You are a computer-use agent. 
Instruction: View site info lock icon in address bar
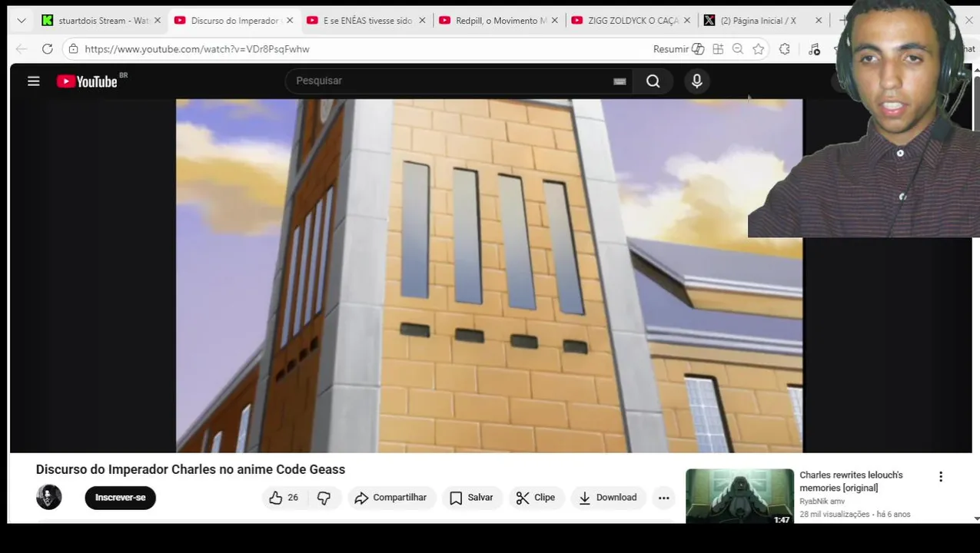tap(73, 49)
